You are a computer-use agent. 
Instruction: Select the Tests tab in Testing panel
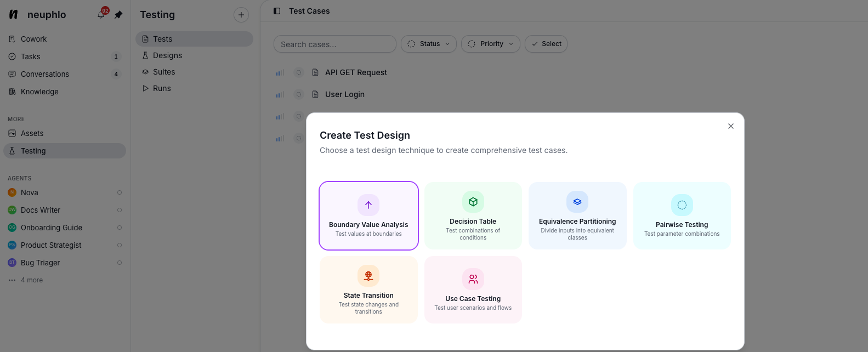pos(194,39)
